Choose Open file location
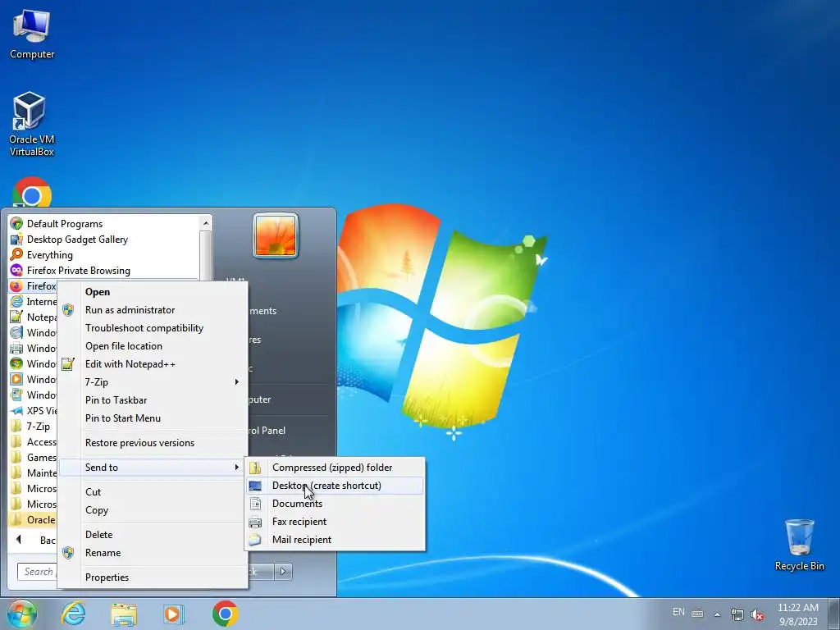This screenshot has height=630, width=840. point(153,346)
